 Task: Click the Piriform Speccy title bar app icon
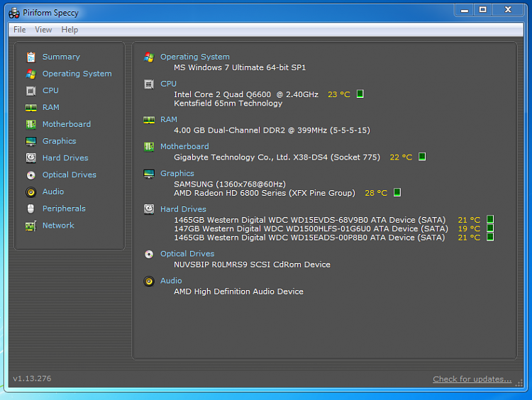pyautogui.click(x=14, y=13)
